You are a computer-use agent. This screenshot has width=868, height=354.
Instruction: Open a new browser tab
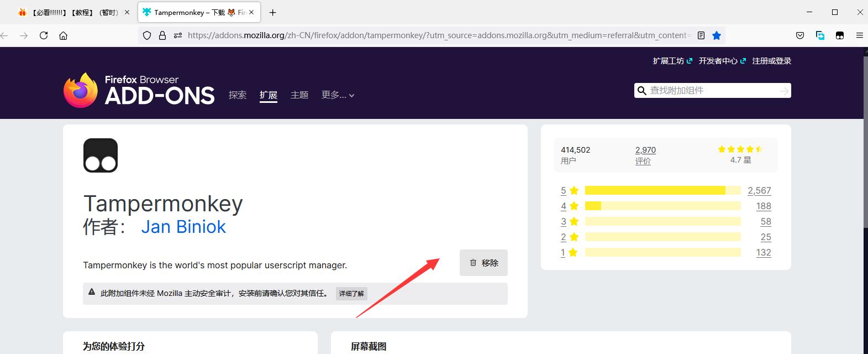click(272, 12)
